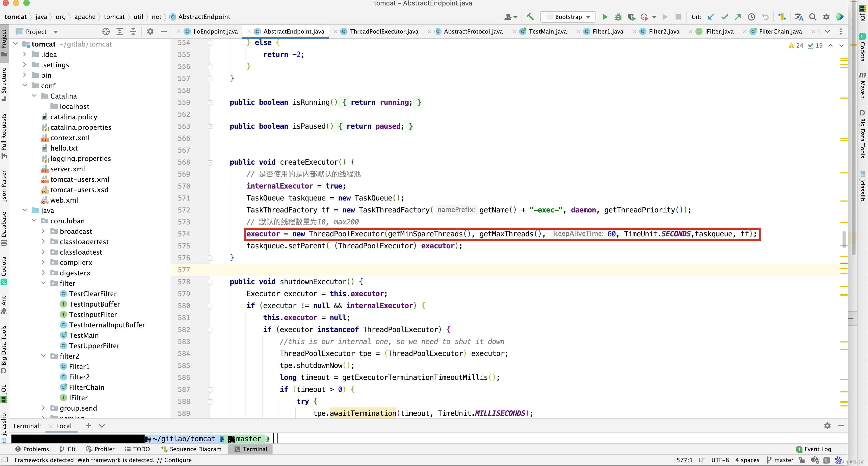Image resolution: width=868 pixels, height=466 pixels.
Task: Open Project view selector dropdown
Action: point(37,32)
